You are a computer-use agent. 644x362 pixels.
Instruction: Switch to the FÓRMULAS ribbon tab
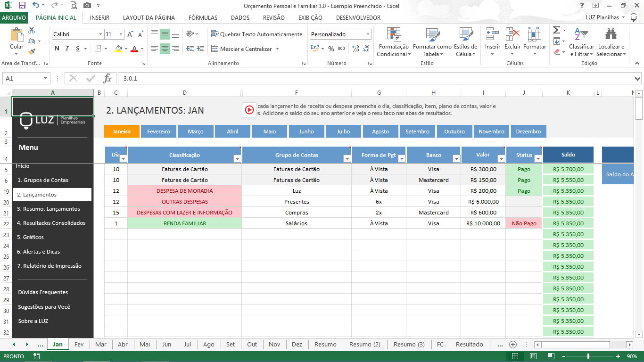tap(203, 17)
